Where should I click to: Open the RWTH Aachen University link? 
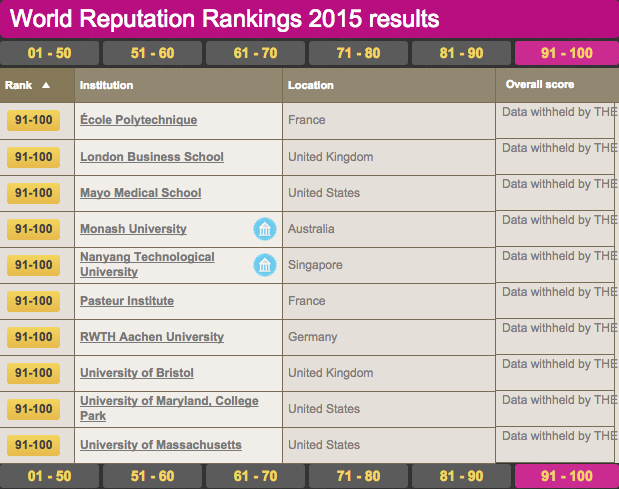[152, 337]
